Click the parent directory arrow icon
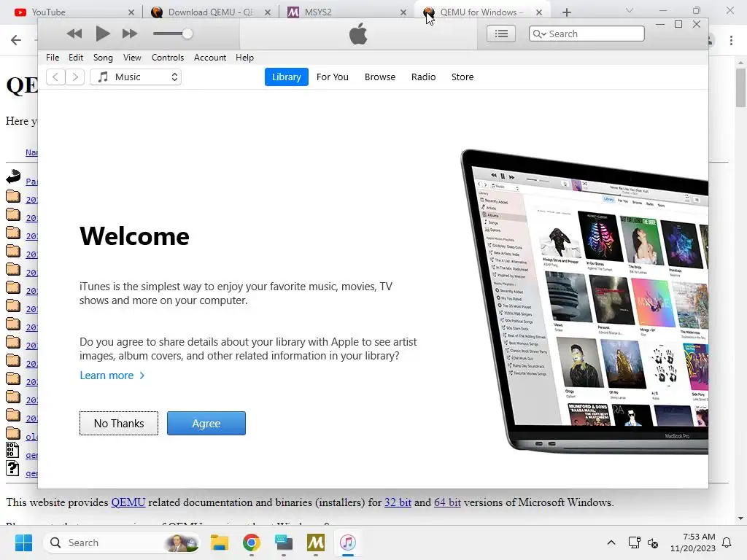 click(x=13, y=176)
